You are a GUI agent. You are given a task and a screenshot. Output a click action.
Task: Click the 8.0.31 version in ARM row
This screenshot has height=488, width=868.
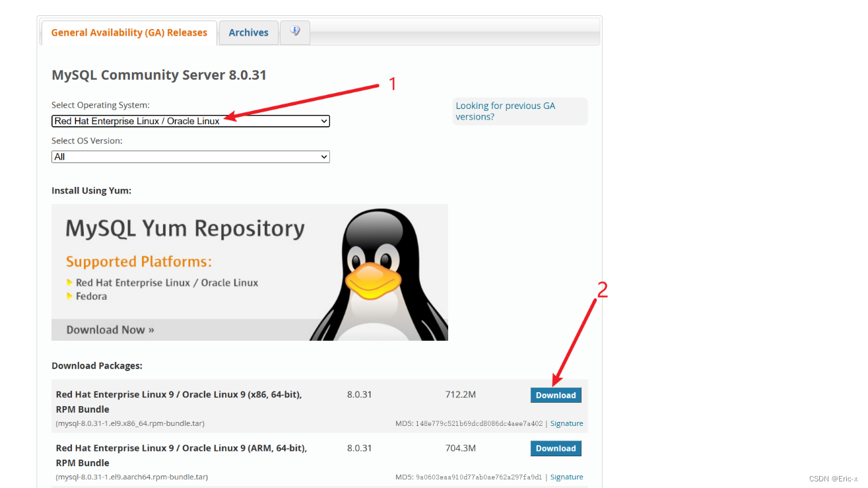pos(360,448)
